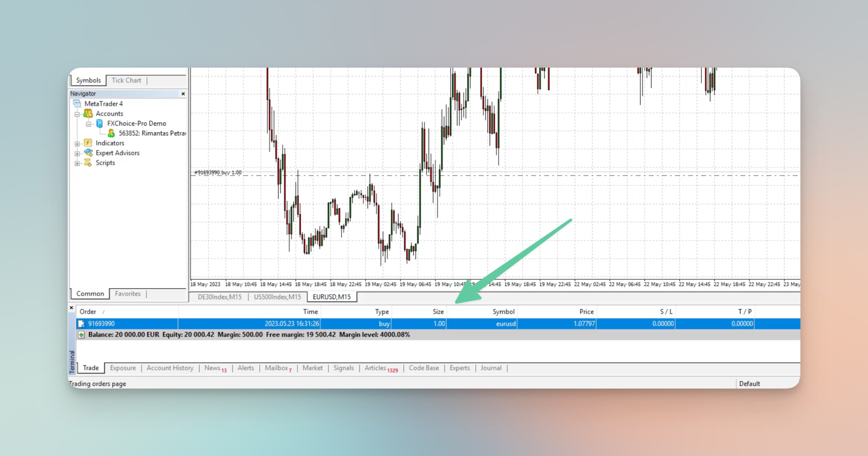
Task: Open the DE30Index,M15 chart tab
Action: (x=219, y=297)
